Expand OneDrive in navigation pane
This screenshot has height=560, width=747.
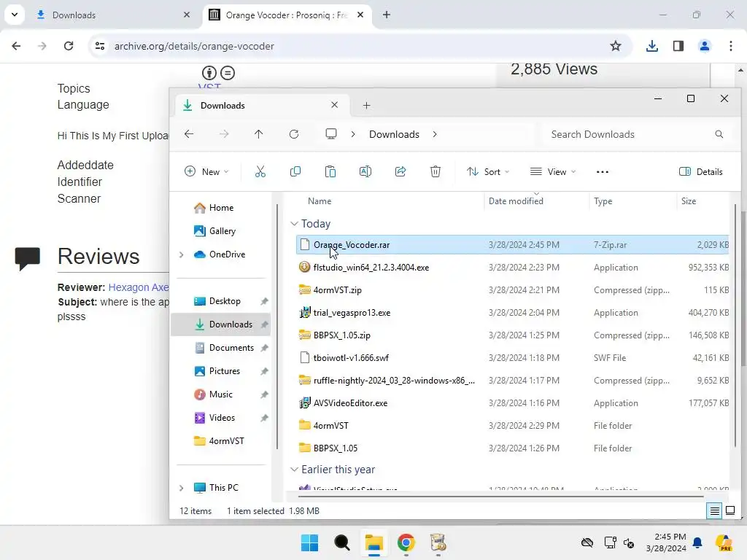click(181, 254)
